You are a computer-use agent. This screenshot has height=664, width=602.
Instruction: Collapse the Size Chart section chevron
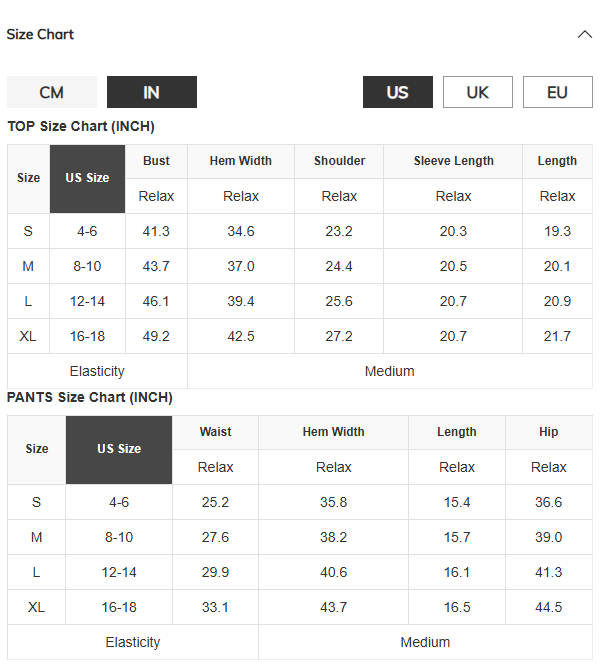[x=585, y=34]
